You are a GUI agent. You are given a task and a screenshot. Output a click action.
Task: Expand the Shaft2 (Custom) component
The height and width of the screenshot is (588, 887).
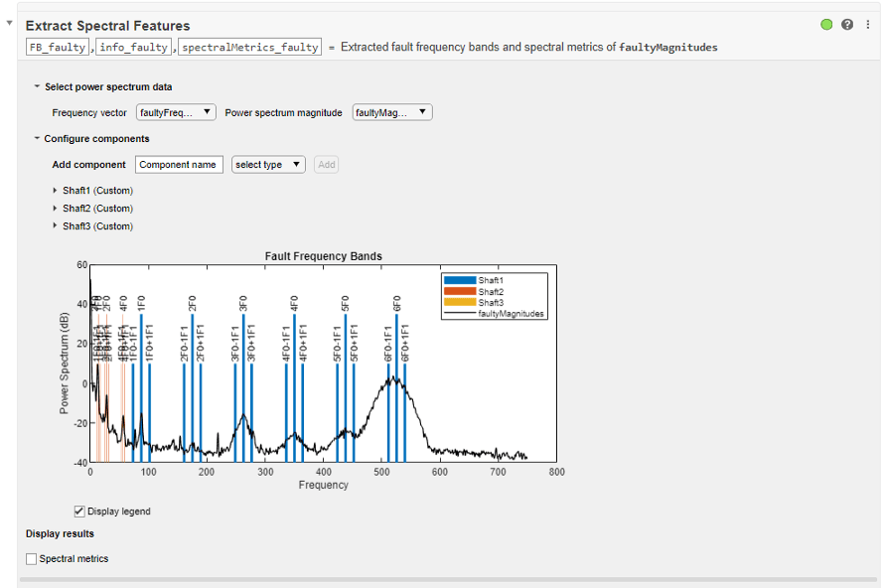pos(56,208)
